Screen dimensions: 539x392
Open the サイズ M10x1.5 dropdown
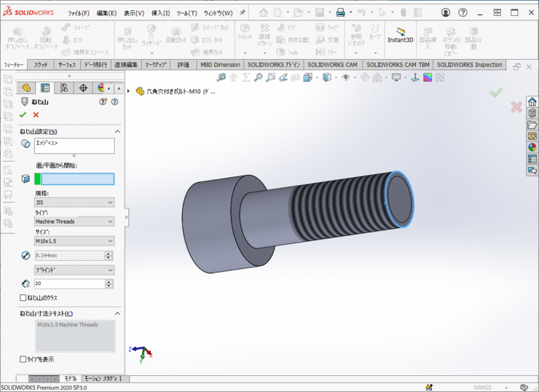74,241
